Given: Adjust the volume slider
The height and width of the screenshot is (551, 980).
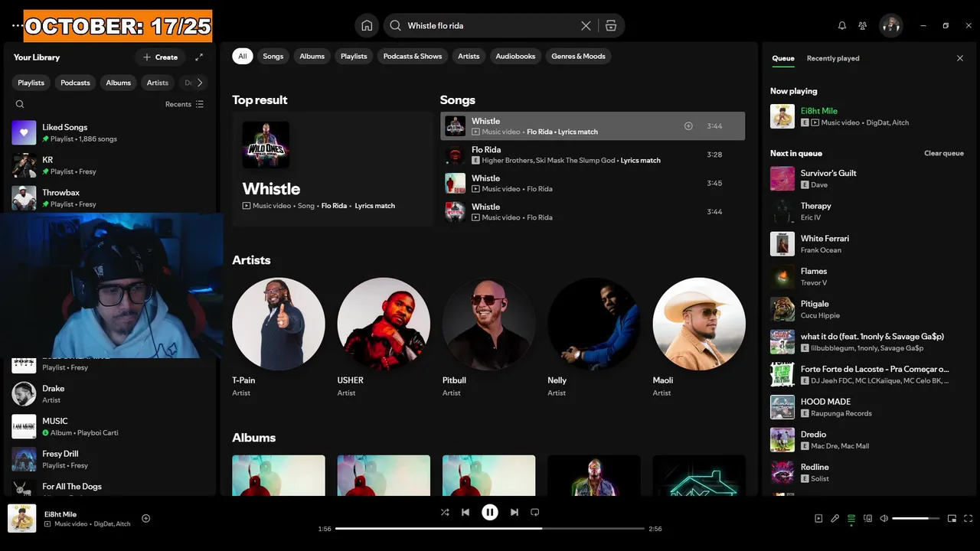Looking at the screenshot, I should [x=916, y=518].
